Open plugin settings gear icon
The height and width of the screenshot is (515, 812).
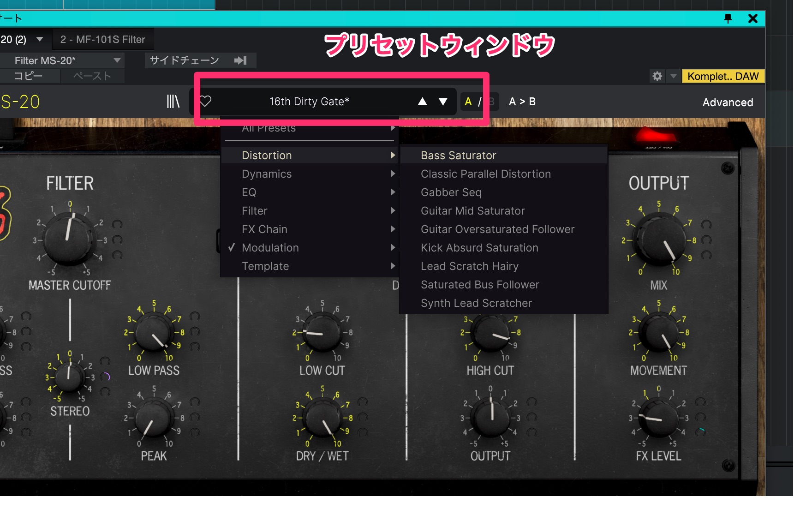pos(657,76)
